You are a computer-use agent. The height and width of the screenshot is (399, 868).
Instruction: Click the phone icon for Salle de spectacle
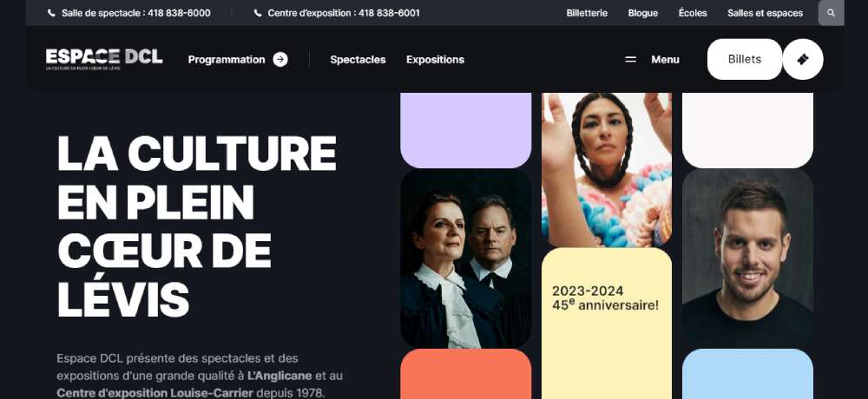[51, 13]
